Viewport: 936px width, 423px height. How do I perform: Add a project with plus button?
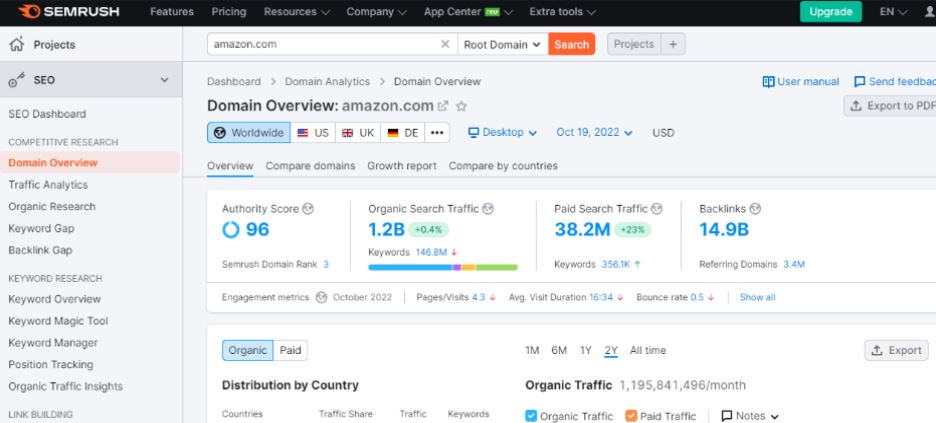pyautogui.click(x=673, y=44)
